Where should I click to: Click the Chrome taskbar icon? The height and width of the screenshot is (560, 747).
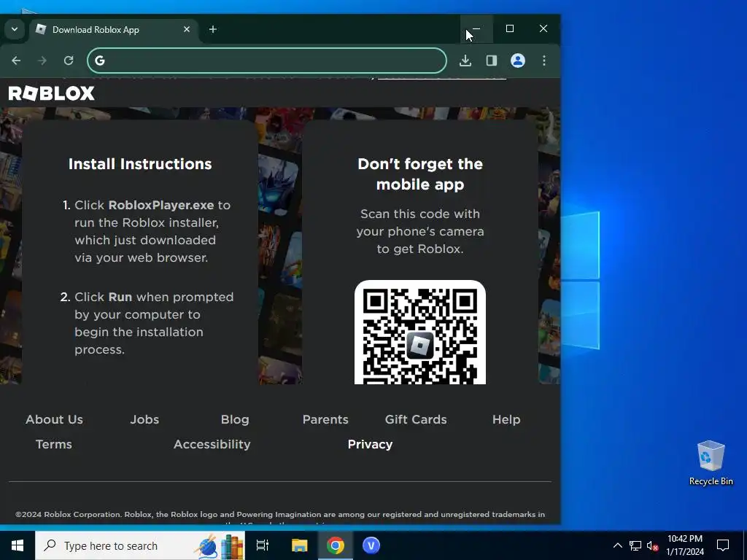tap(336, 545)
